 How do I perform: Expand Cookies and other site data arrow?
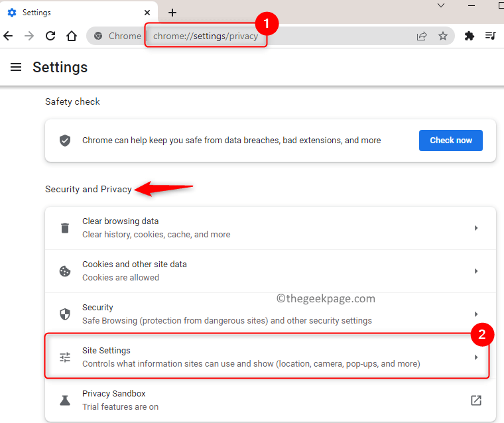tap(476, 271)
